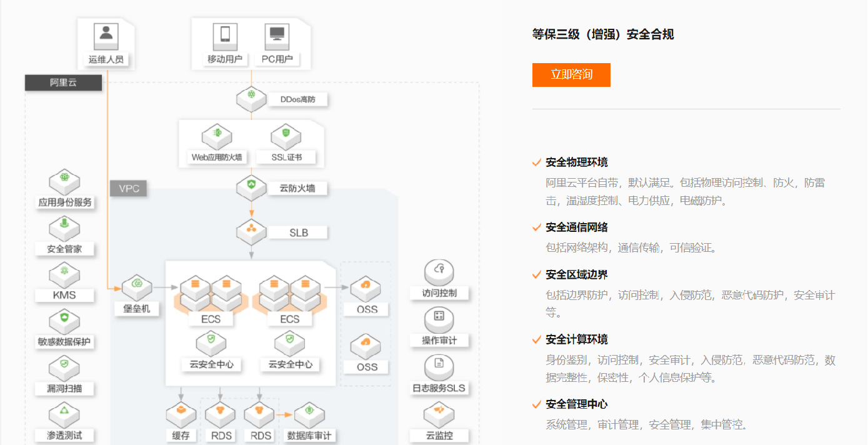Viewport: 868px width, 445px height.
Task: Click the 日志服务SLS icon
Action: pos(439,367)
